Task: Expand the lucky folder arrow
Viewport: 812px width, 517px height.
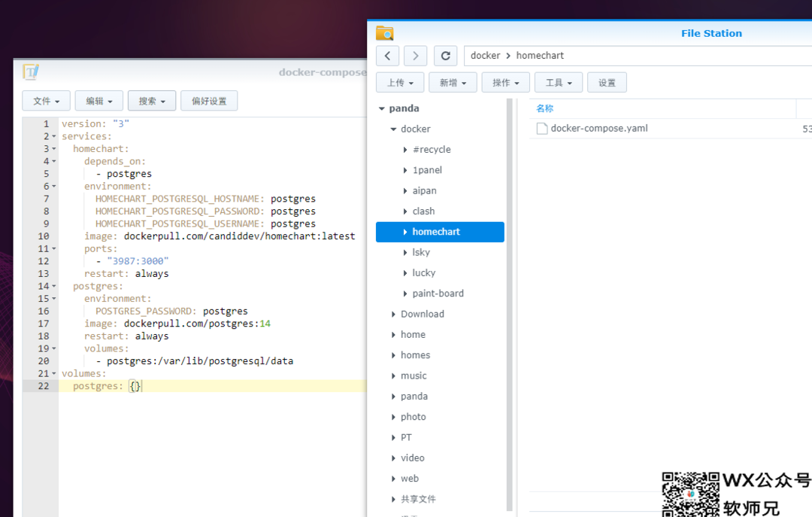Action: (405, 272)
